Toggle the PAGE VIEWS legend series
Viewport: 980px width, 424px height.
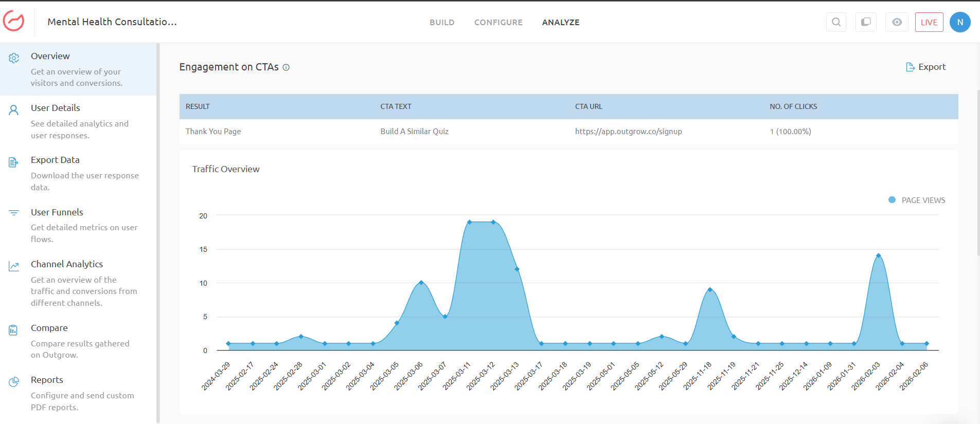coord(916,200)
